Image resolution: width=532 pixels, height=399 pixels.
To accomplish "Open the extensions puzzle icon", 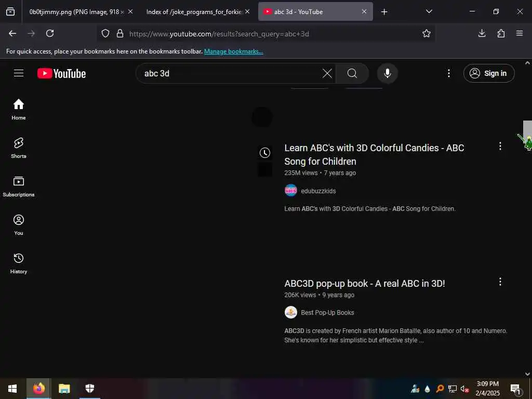I will pos(501,33).
